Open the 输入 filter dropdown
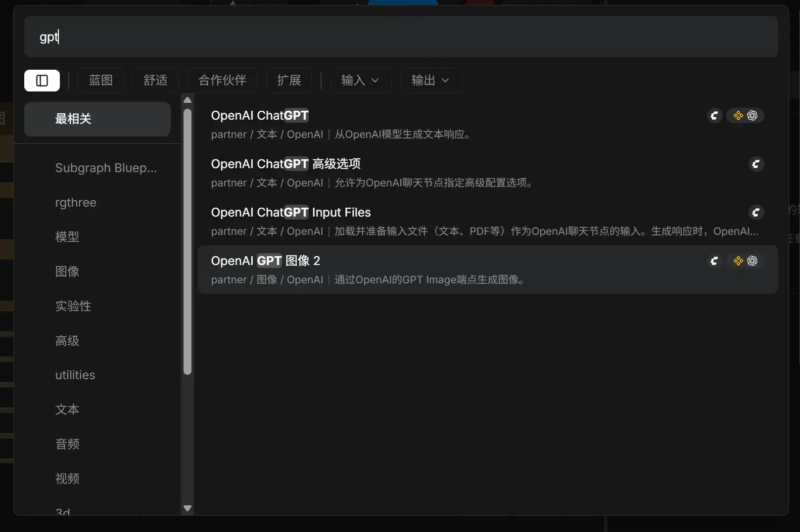800x532 pixels. click(361, 80)
